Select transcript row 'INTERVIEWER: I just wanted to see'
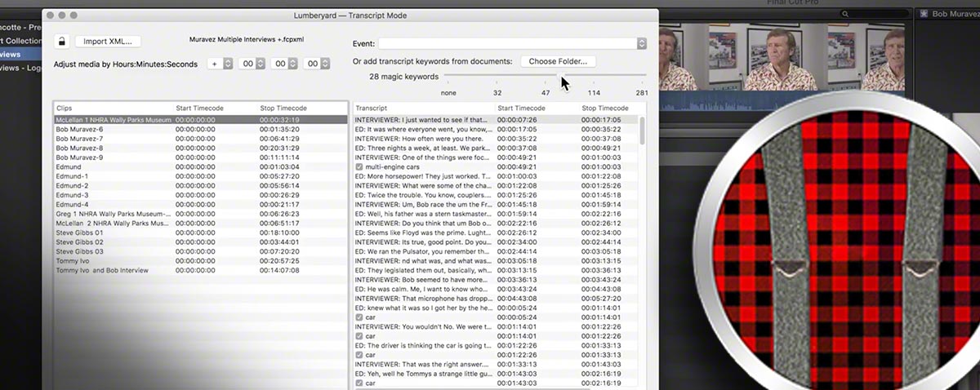The image size is (980, 390). click(495, 120)
